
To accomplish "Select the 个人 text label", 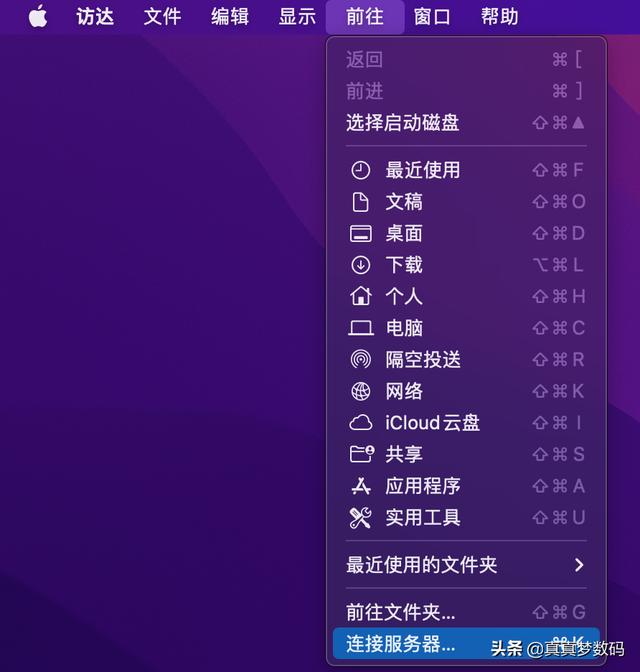I will pos(404,297).
